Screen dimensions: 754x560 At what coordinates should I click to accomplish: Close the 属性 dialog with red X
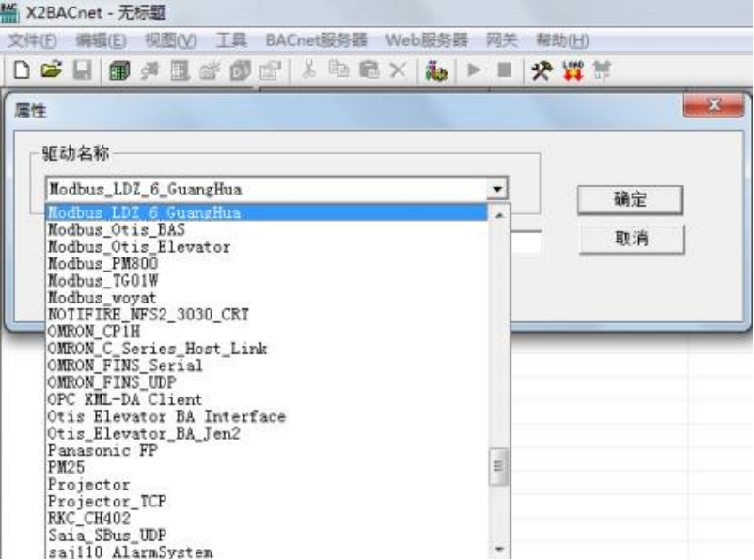714,104
